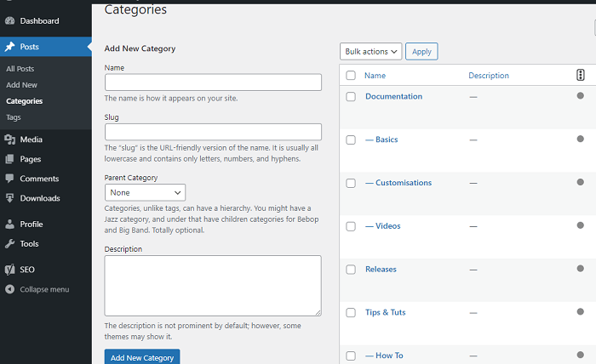Image resolution: width=596 pixels, height=364 pixels.
Task: Check the Documentation category checkbox
Action: tap(351, 97)
